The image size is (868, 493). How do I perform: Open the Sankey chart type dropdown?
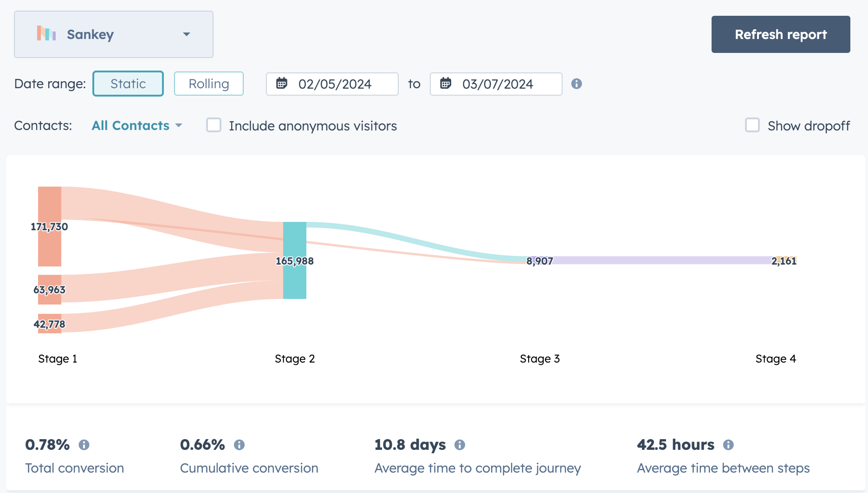click(187, 34)
